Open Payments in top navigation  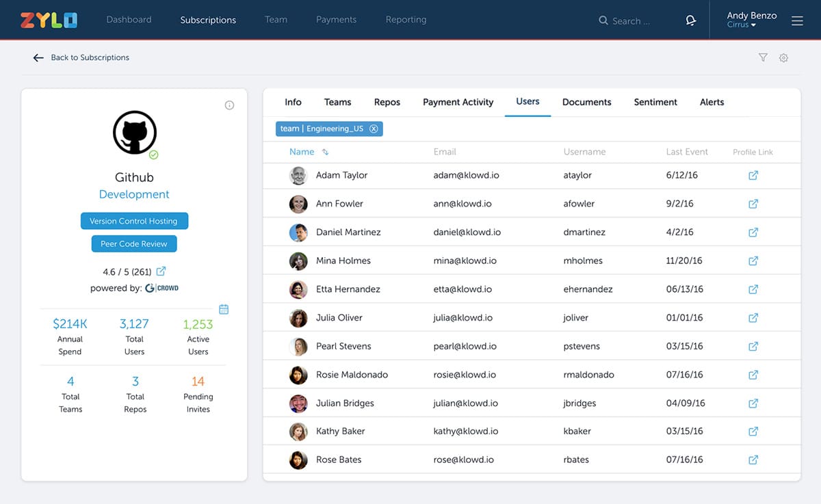(x=336, y=20)
